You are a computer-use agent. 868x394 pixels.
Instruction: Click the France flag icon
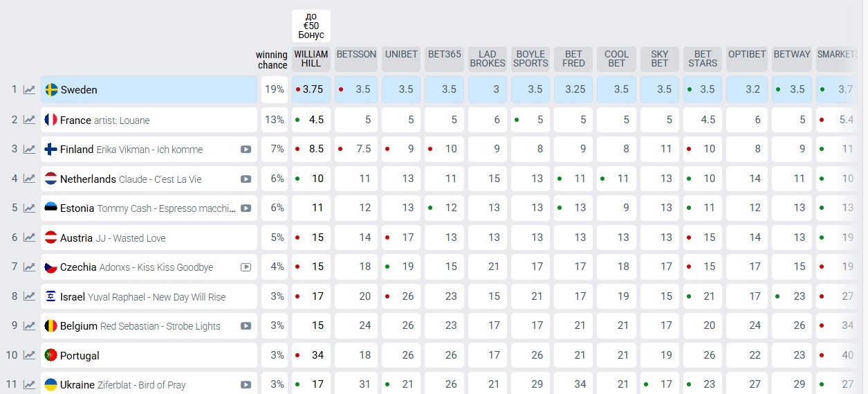(50, 120)
